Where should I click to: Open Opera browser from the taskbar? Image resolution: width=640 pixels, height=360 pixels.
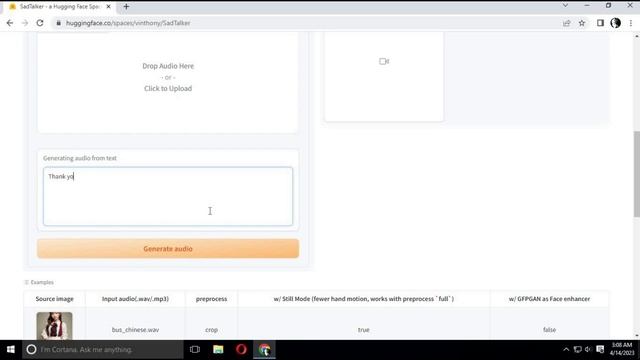point(241,350)
